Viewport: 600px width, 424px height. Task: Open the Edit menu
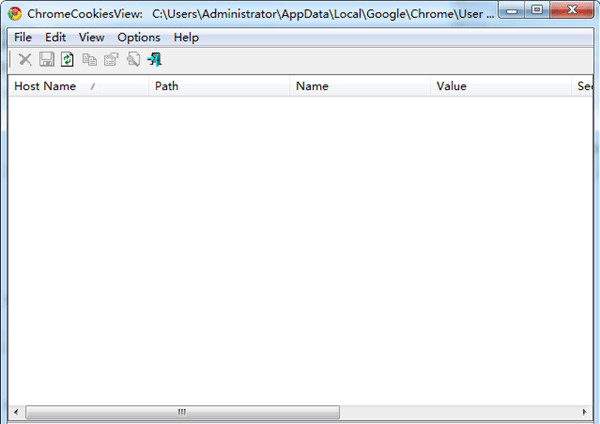click(55, 37)
